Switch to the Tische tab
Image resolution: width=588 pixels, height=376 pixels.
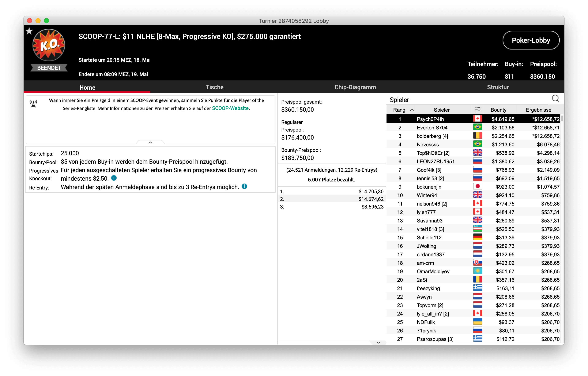click(x=214, y=87)
